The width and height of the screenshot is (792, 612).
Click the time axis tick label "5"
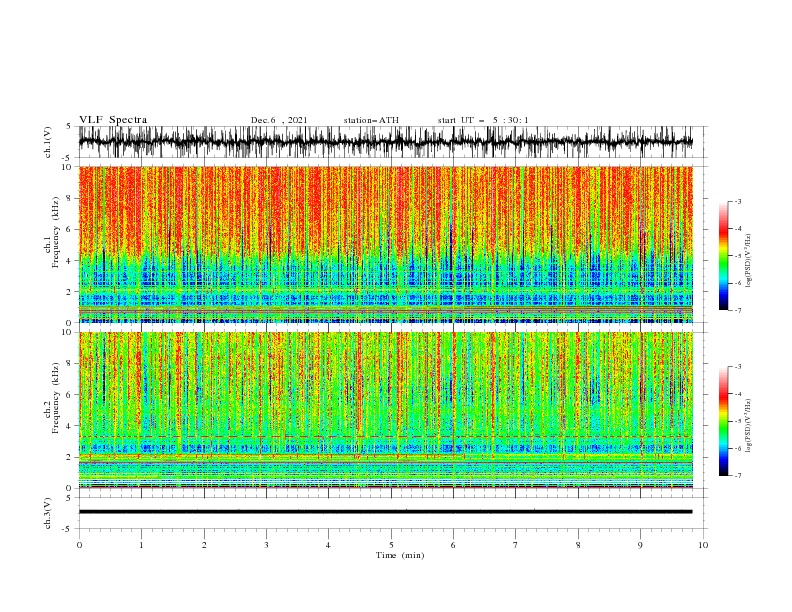click(x=391, y=545)
